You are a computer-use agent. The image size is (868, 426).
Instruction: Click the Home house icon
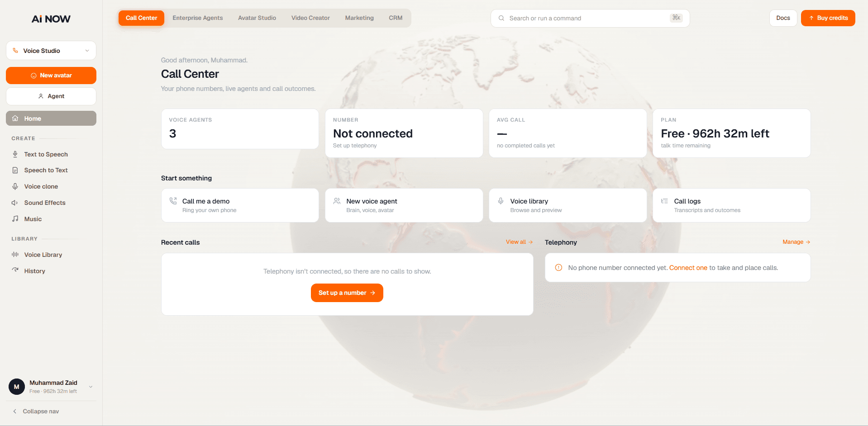[x=15, y=118]
